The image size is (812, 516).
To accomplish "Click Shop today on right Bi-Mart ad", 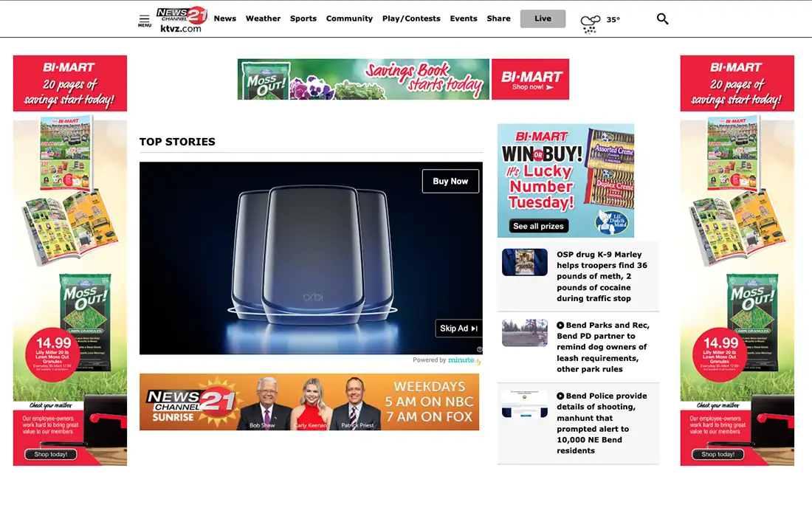I will (x=718, y=454).
